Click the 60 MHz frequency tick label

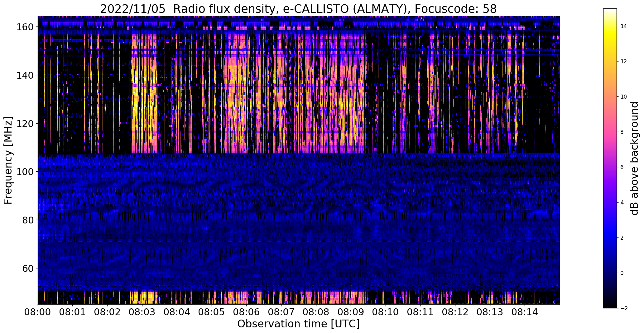click(28, 268)
